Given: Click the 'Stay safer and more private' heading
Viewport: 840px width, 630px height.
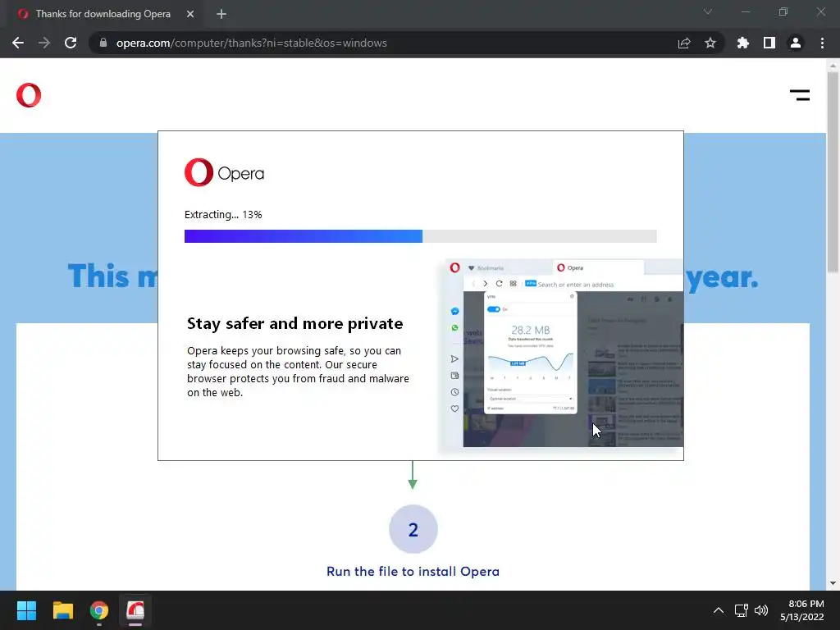Looking at the screenshot, I should tap(295, 323).
